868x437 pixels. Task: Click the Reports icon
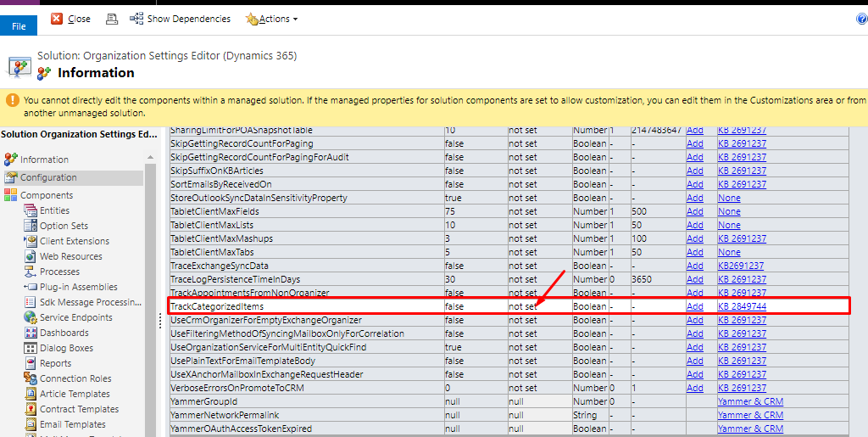click(x=31, y=363)
